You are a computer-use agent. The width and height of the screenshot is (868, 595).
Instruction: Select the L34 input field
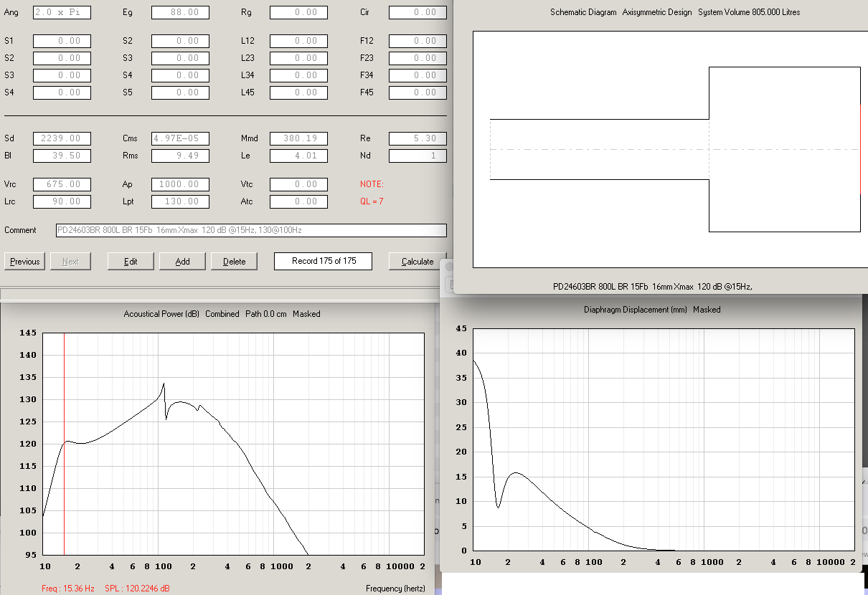pyautogui.click(x=298, y=75)
